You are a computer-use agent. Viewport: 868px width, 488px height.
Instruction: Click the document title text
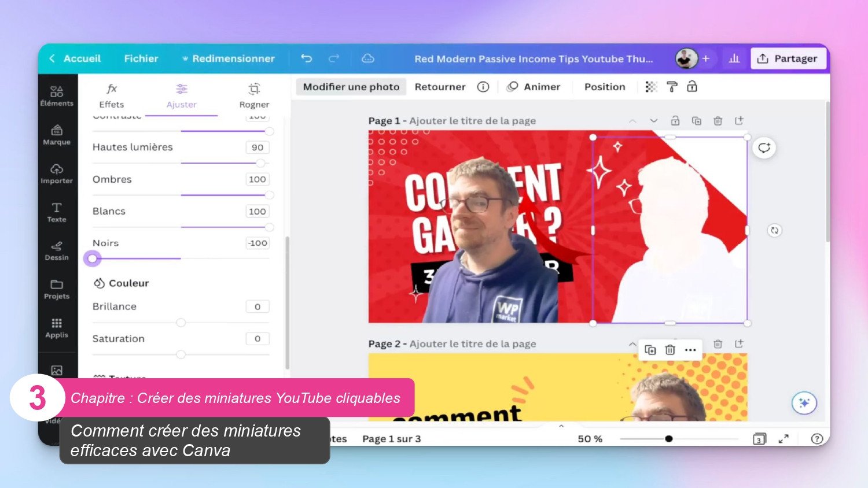tap(534, 58)
